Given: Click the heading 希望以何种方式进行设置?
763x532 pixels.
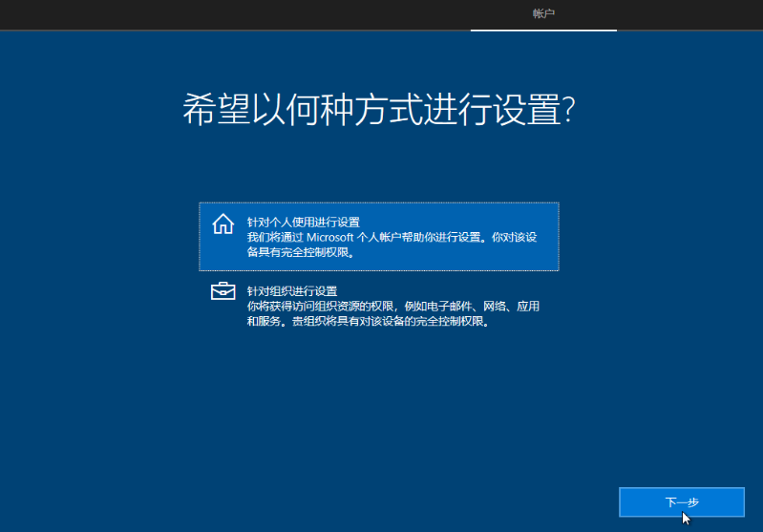Looking at the screenshot, I should pos(379,109).
